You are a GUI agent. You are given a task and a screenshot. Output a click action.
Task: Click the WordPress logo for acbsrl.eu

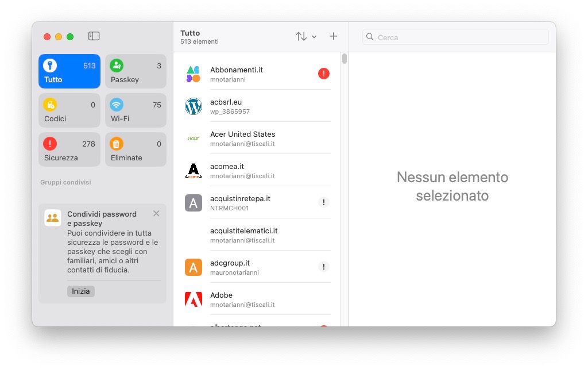coord(194,106)
